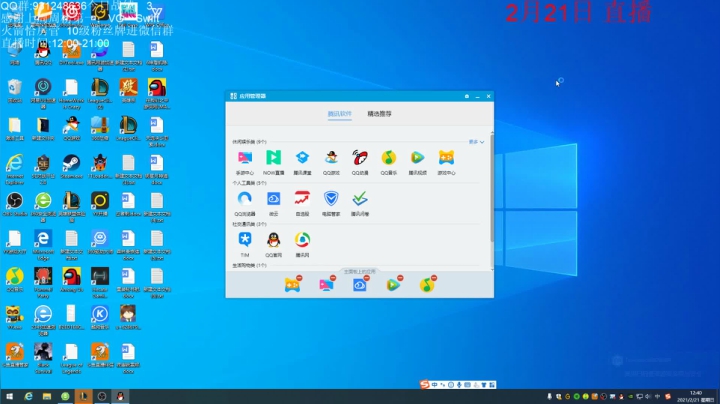Switch to the 腾讯软件 tab
The height and width of the screenshot is (404, 720).
point(339,114)
